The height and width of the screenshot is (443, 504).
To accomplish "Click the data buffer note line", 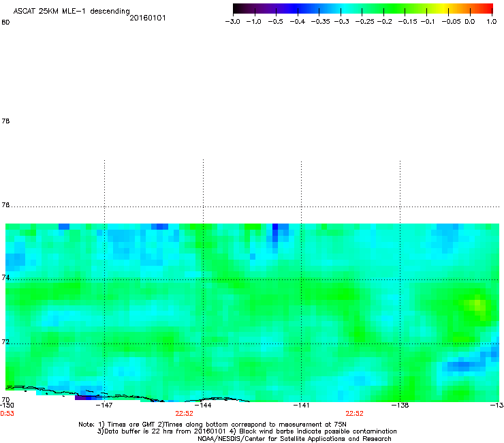I will pos(161,431).
